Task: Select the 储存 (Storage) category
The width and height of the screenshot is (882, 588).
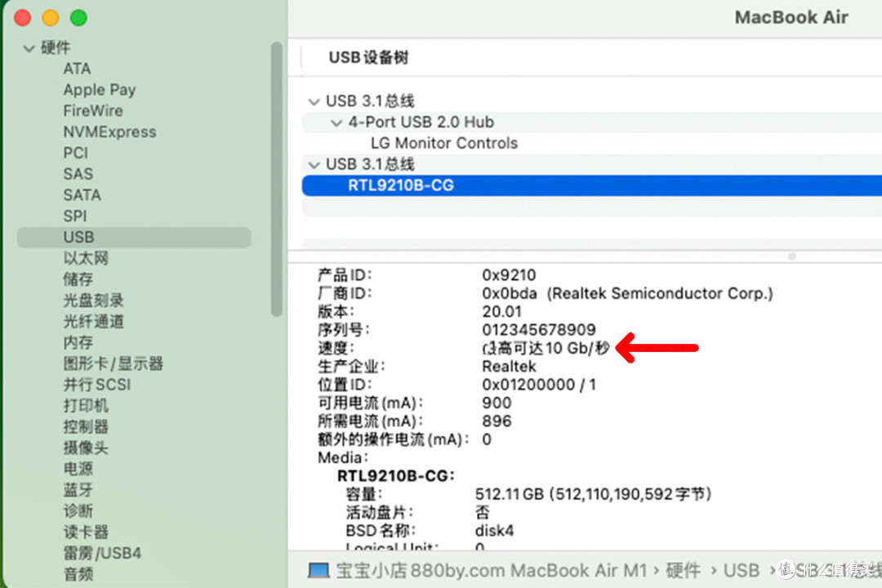Action: click(x=77, y=278)
